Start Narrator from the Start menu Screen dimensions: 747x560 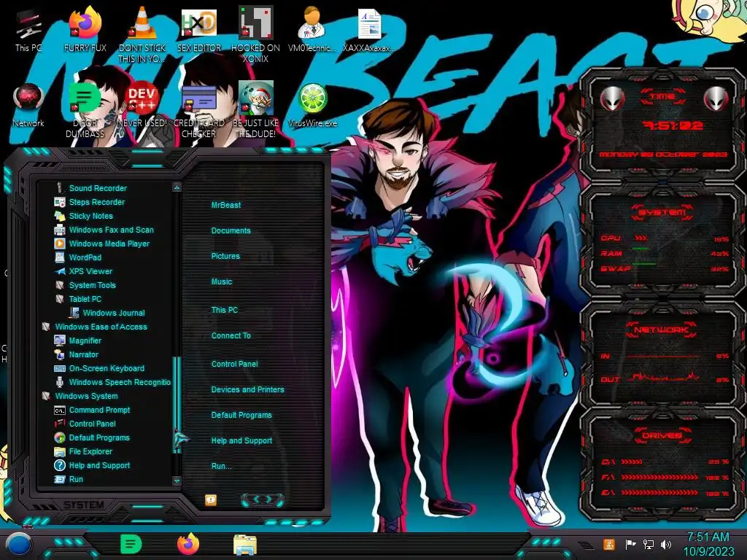pyautogui.click(x=83, y=354)
